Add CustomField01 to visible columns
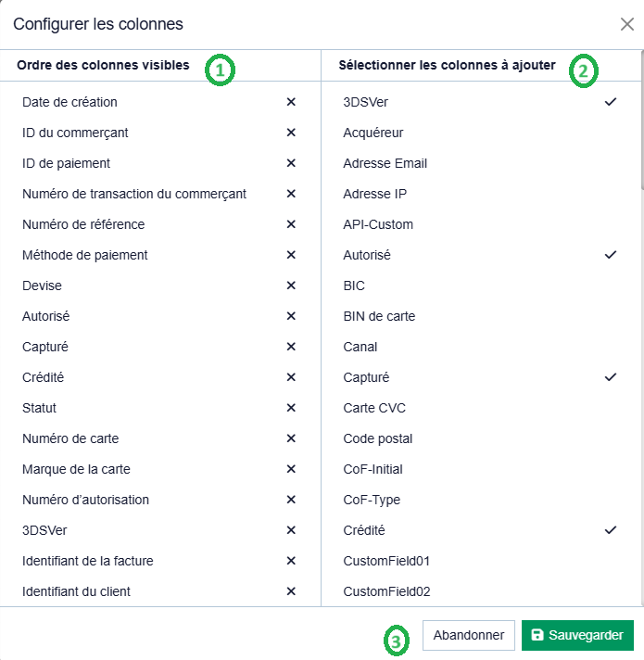 click(x=386, y=561)
